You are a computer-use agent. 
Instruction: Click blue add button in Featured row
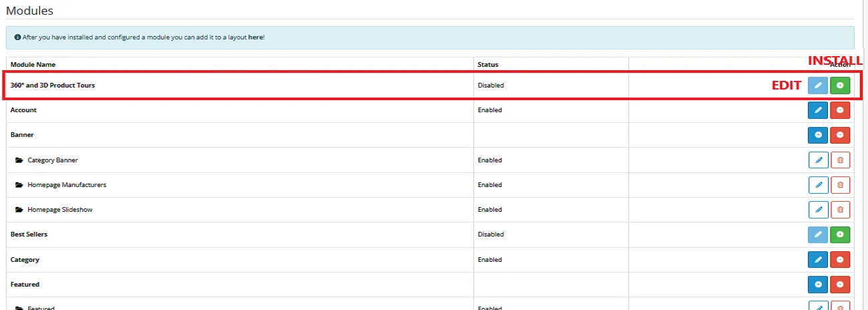tap(818, 285)
